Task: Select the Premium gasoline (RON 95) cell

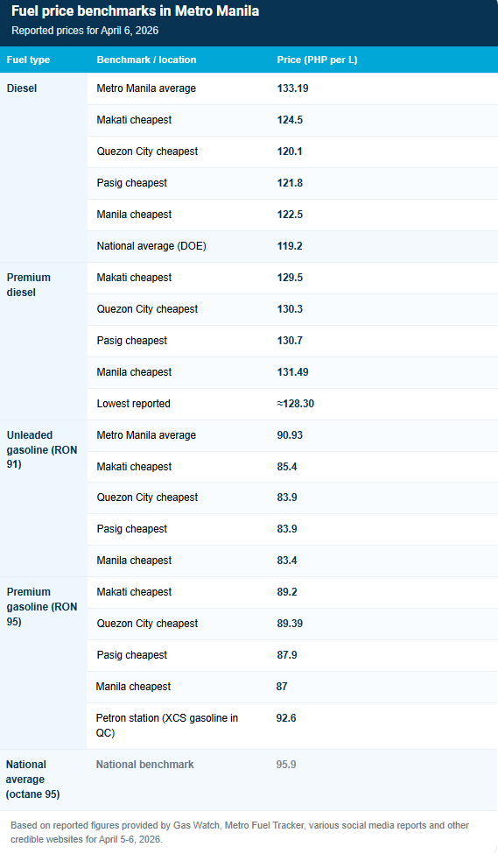Action: point(44,663)
